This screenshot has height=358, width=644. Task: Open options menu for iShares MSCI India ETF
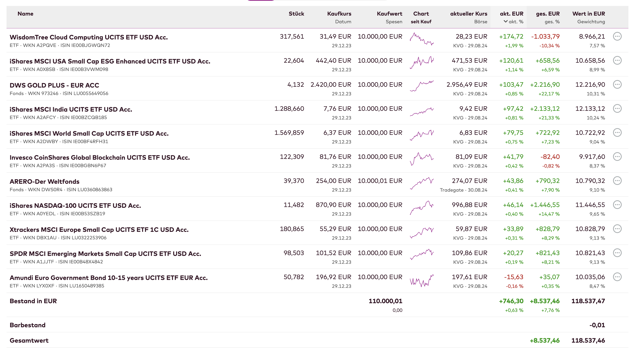tap(617, 109)
